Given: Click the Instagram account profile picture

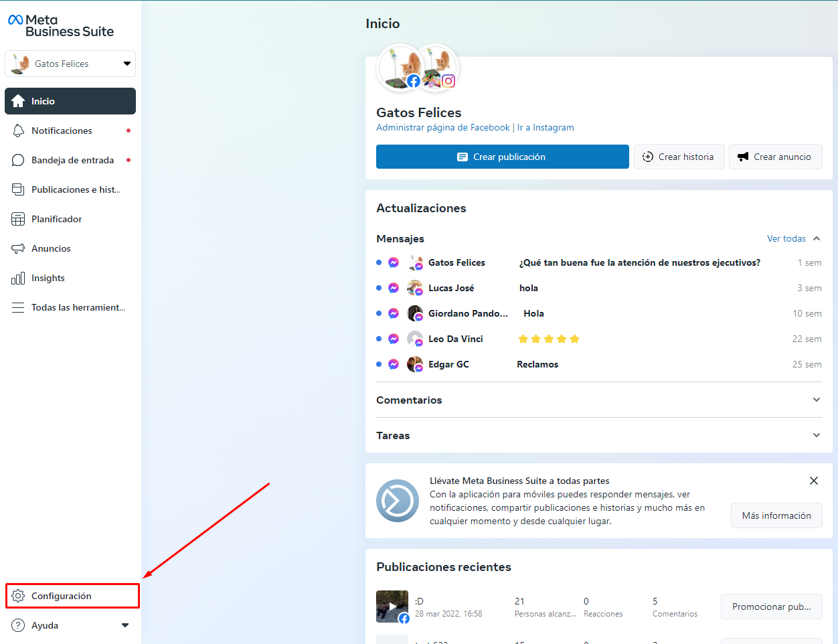Looking at the screenshot, I should point(440,67).
